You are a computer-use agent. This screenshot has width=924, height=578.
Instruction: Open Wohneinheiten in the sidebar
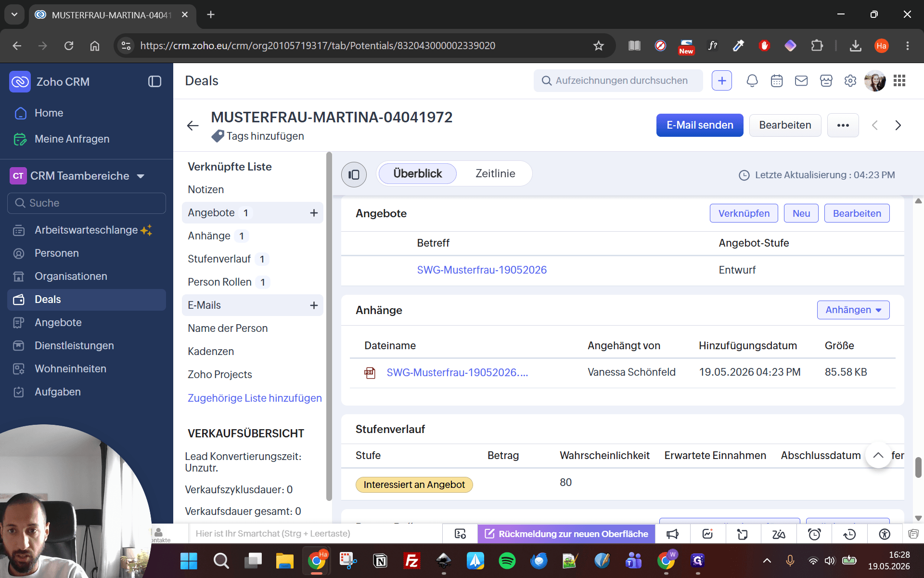tap(87, 369)
